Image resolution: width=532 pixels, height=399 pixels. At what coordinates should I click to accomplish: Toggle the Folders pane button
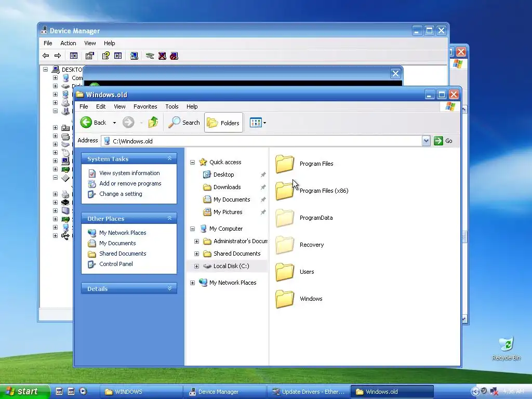pyautogui.click(x=223, y=123)
